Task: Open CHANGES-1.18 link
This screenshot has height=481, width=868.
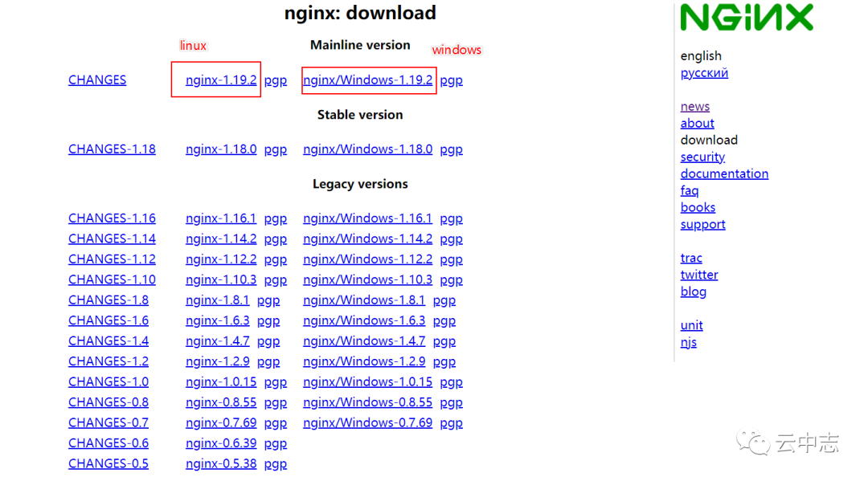Action: (112, 149)
